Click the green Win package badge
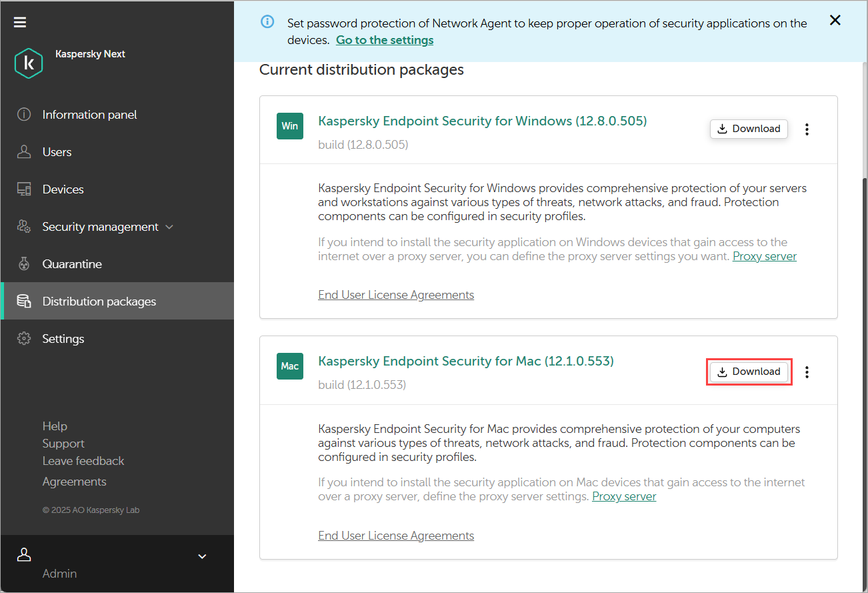 click(x=289, y=126)
